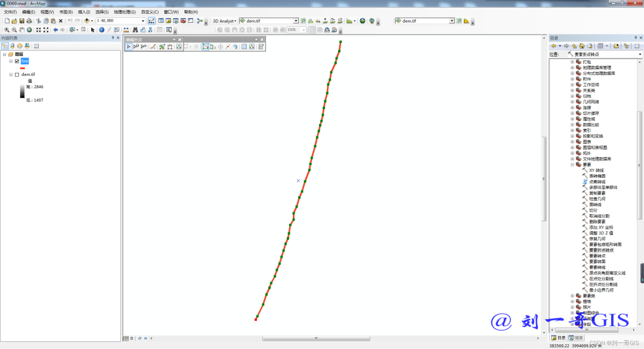The width and height of the screenshot is (644, 349).
Task: Click List By Drawing Order icon
Action: tap(5, 46)
